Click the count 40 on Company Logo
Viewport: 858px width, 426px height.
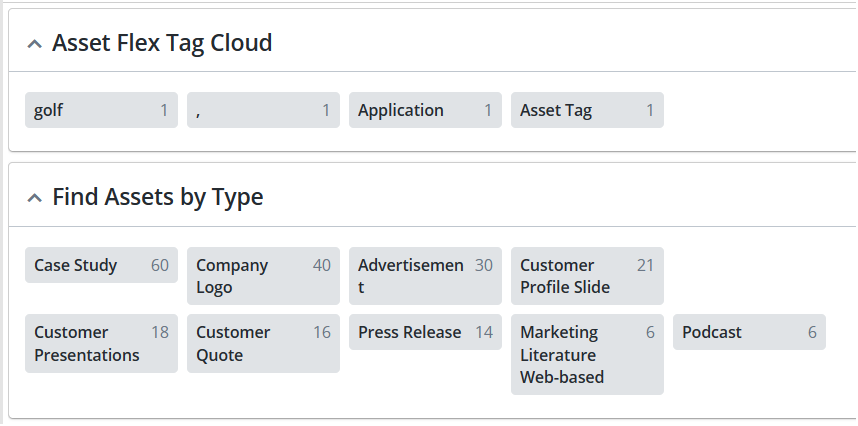point(322,265)
